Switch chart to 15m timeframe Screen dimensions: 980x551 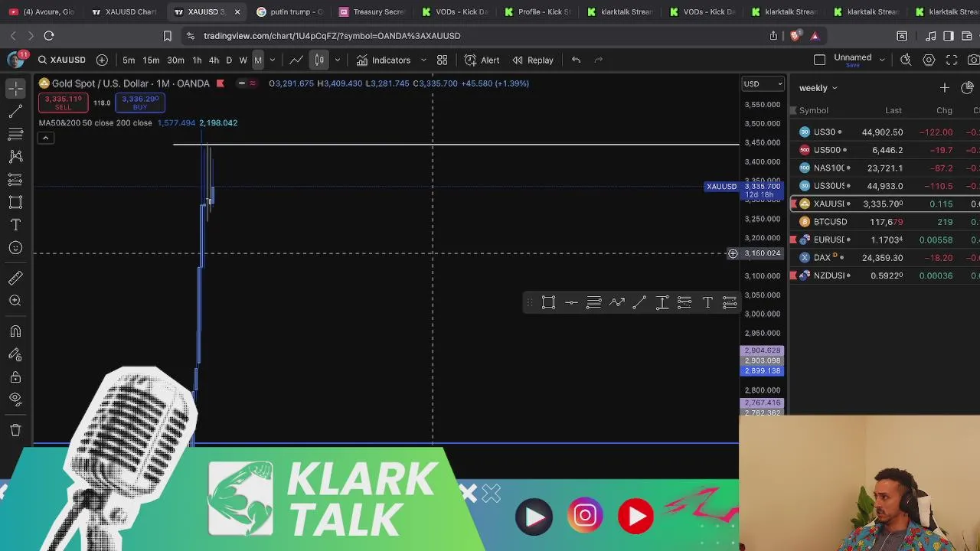coord(151,60)
